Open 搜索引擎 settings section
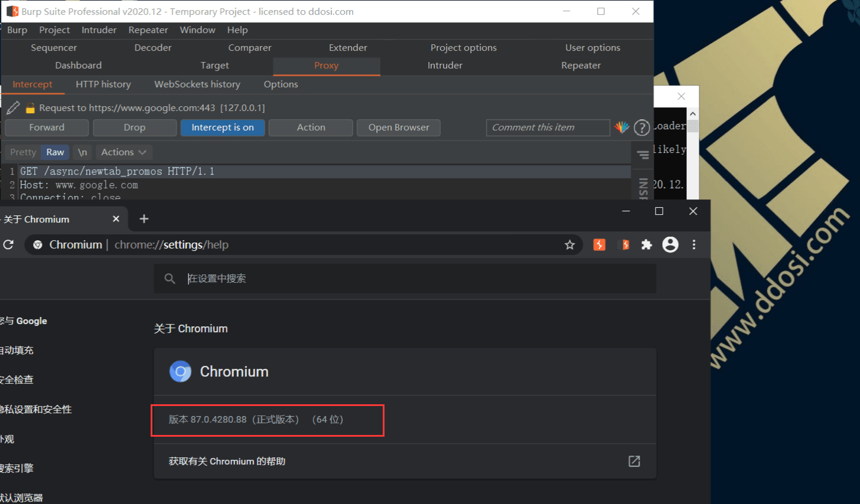 tap(17, 468)
